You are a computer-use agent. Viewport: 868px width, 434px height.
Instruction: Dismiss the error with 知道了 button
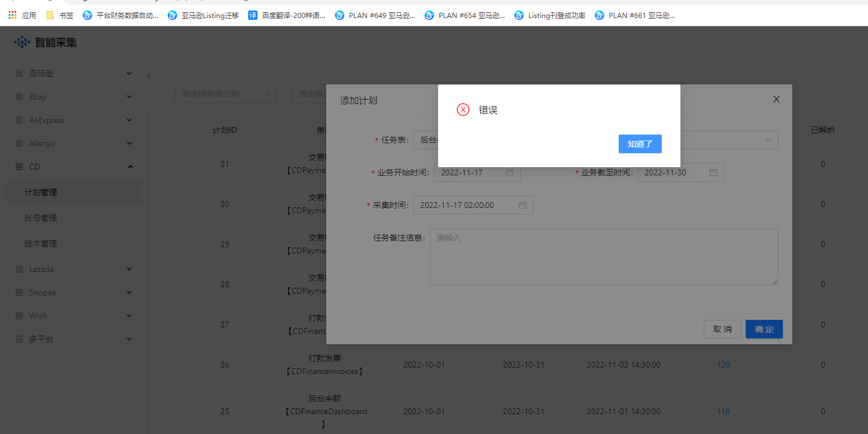point(640,144)
